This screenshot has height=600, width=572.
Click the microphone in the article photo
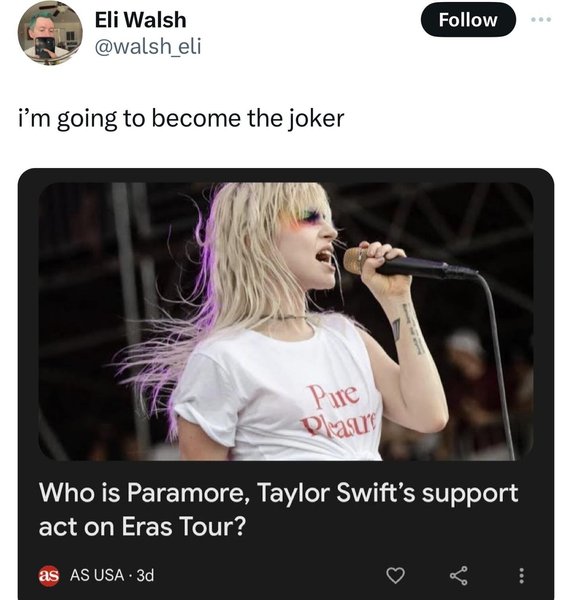coord(409,265)
